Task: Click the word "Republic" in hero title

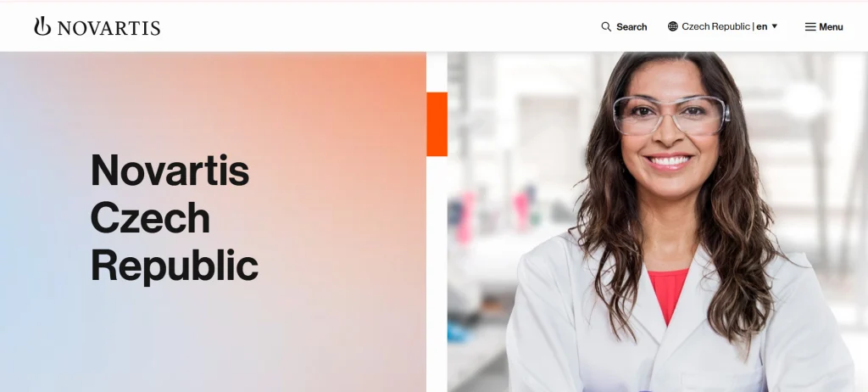Action: click(x=175, y=266)
